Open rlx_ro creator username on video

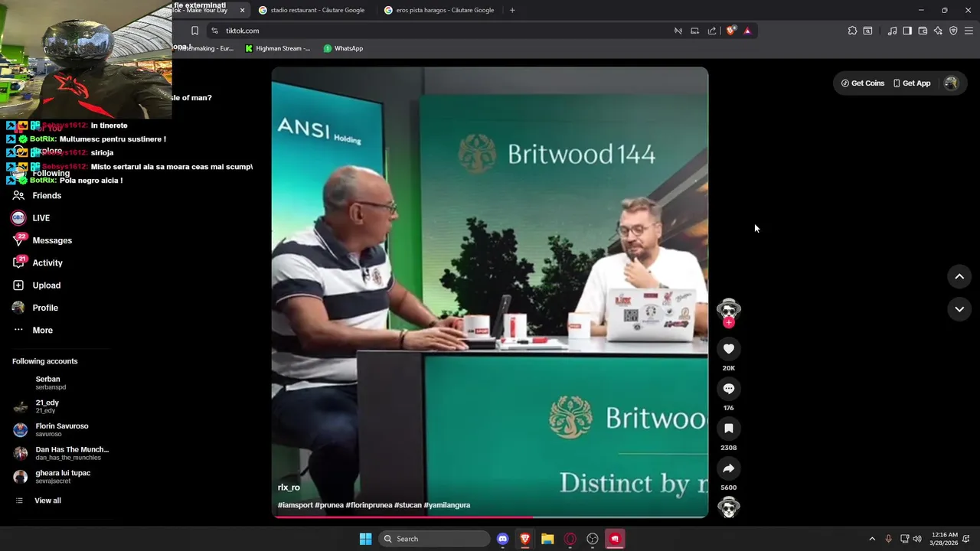coord(289,487)
